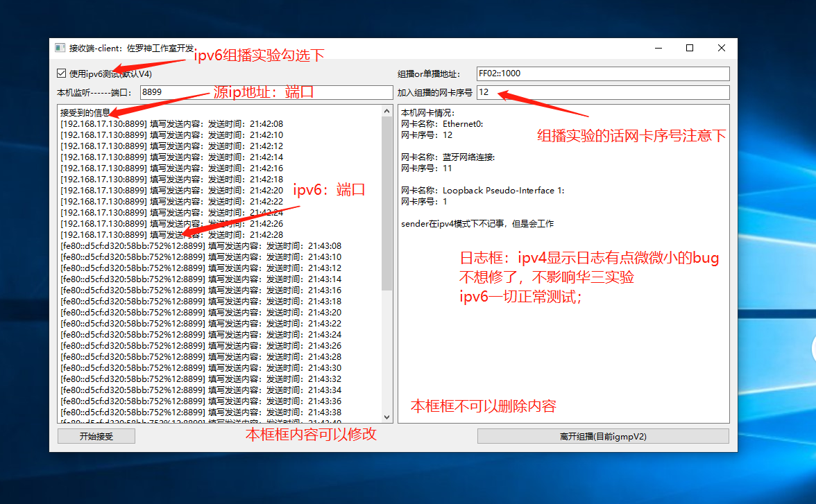This screenshot has width=816, height=504.
Task: Select the ipv6 log row sent at 21:43:28
Action: click(x=201, y=357)
